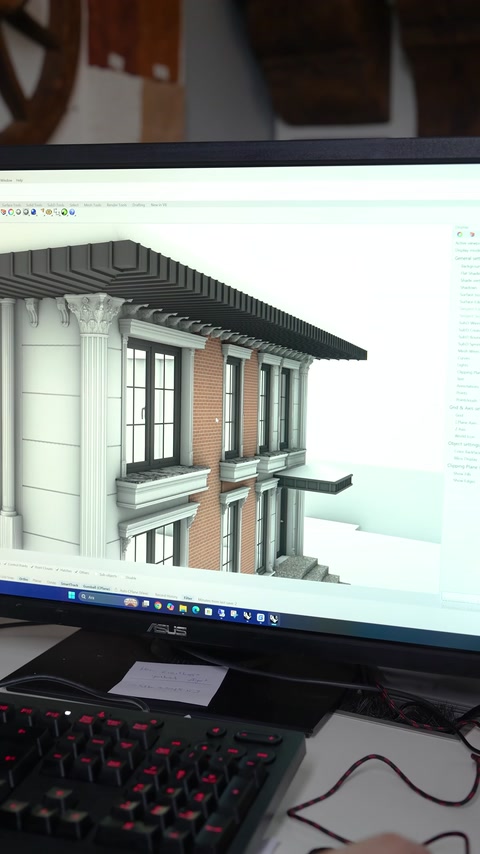The height and width of the screenshot is (854, 480).
Task: Switch to the Solid Tools tab
Action: (x=34, y=205)
